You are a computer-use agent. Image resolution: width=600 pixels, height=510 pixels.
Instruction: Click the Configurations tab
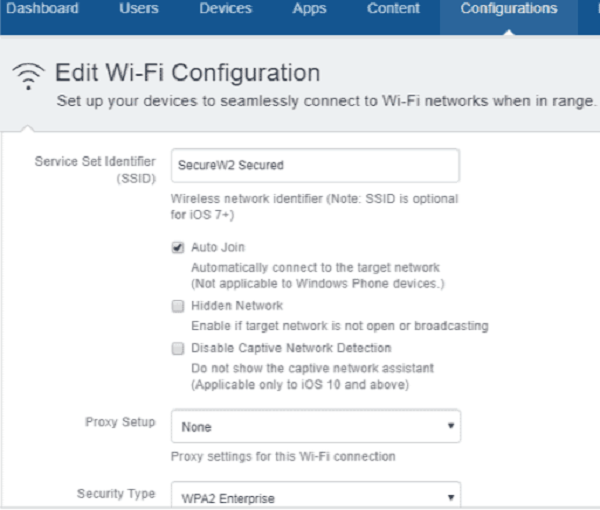tap(509, 9)
